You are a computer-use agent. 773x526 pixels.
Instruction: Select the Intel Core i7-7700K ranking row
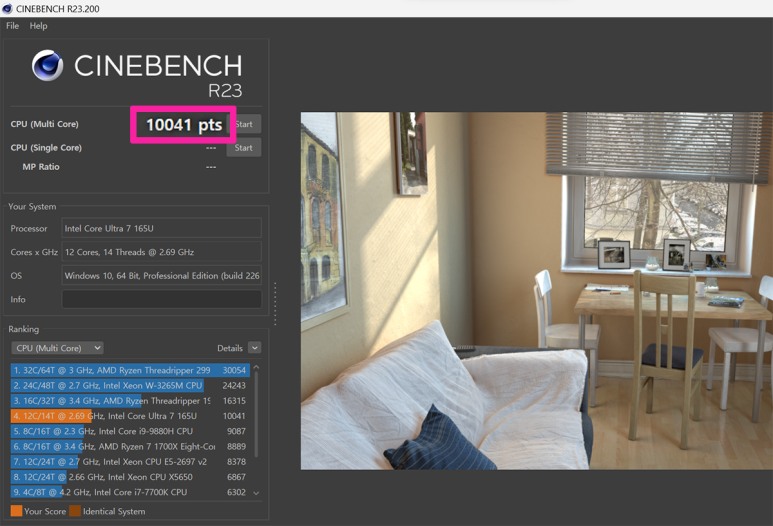pos(129,492)
